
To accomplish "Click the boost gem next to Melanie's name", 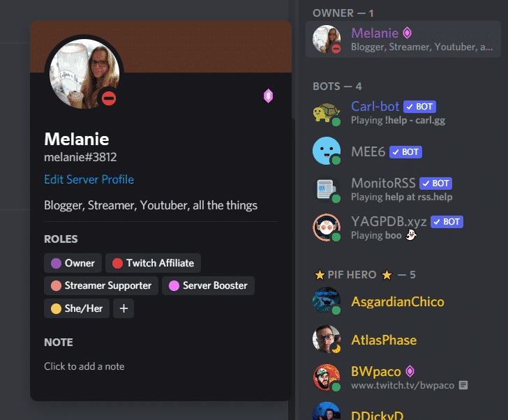I will (x=407, y=33).
